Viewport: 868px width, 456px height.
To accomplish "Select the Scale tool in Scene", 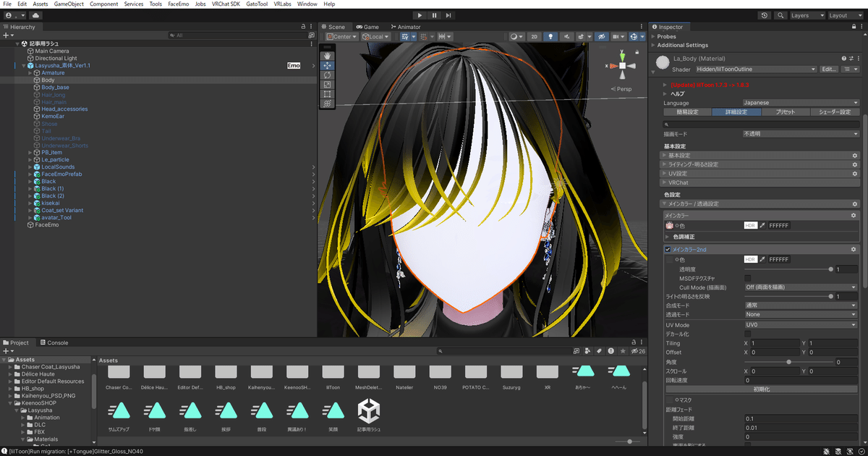I will pyautogui.click(x=327, y=85).
